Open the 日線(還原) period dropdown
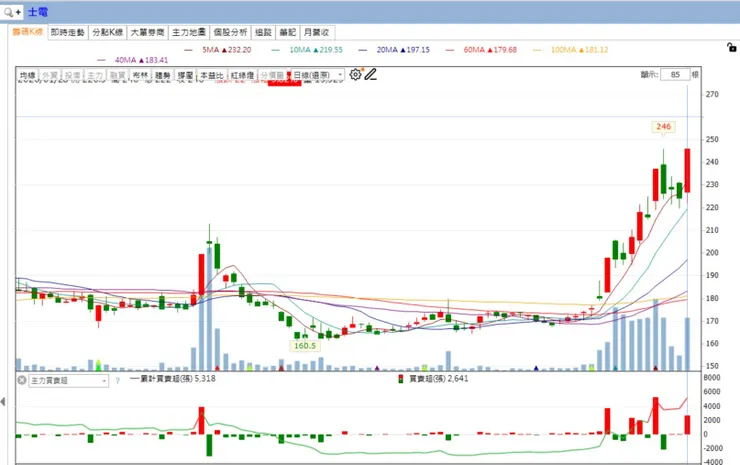The width and height of the screenshot is (740, 465). tap(318, 75)
